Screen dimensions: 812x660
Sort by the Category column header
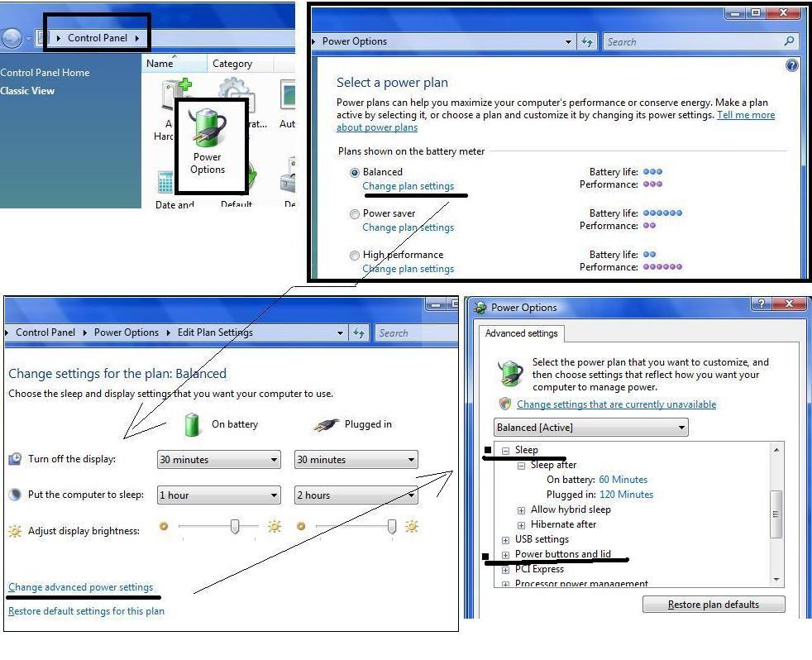coord(240,63)
